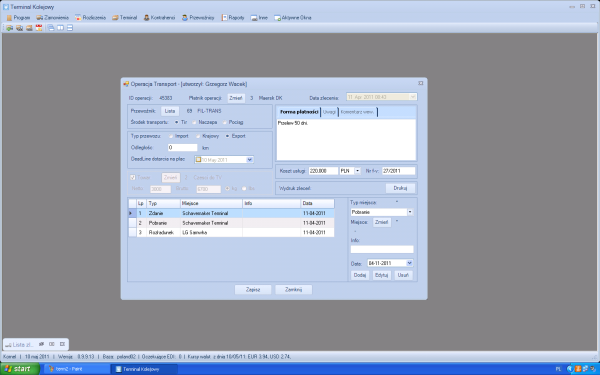
Task: Click the Terminal Kolejowy title bar app icon
Action: pyautogui.click(x=6, y=7)
